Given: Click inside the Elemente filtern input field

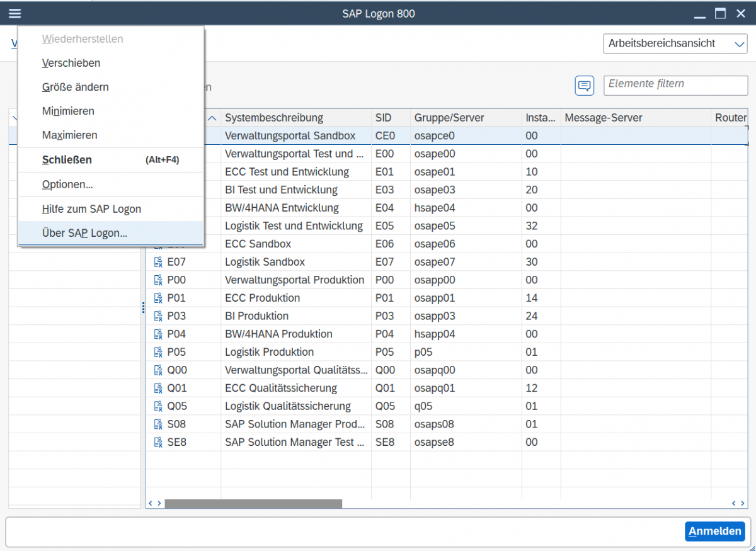Looking at the screenshot, I should click(675, 85).
